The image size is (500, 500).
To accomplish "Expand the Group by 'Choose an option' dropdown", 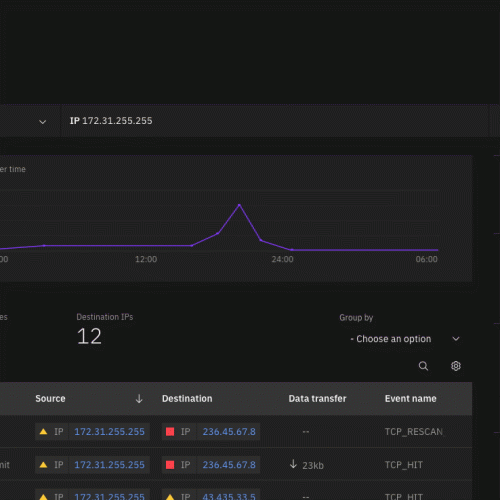I will (x=405, y=339).
